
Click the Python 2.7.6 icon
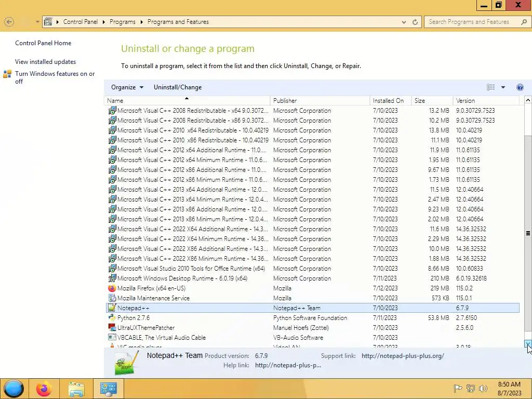click(112, 317)
